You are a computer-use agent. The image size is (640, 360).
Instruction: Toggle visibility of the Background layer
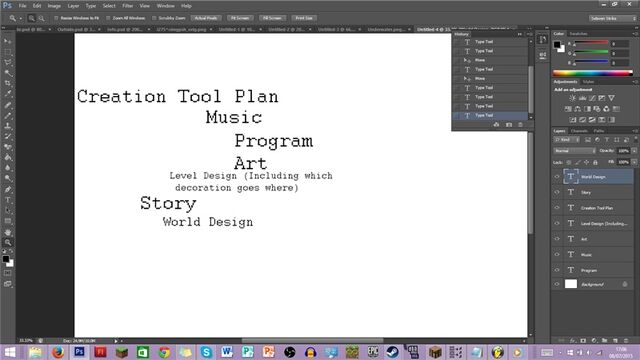pos(557,284)
